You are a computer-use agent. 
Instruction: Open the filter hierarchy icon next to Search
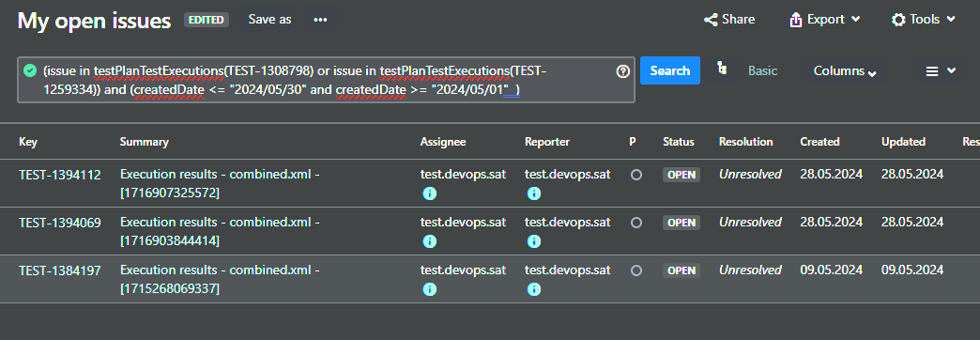(x=722, y=70)
